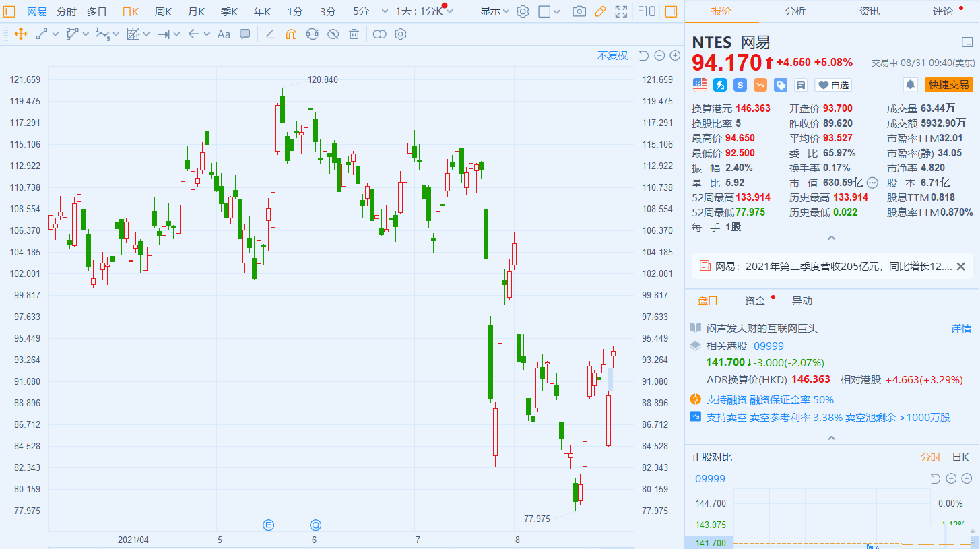Select the polygon shape drawing tool
980x549 pixels.
[72, 34]
